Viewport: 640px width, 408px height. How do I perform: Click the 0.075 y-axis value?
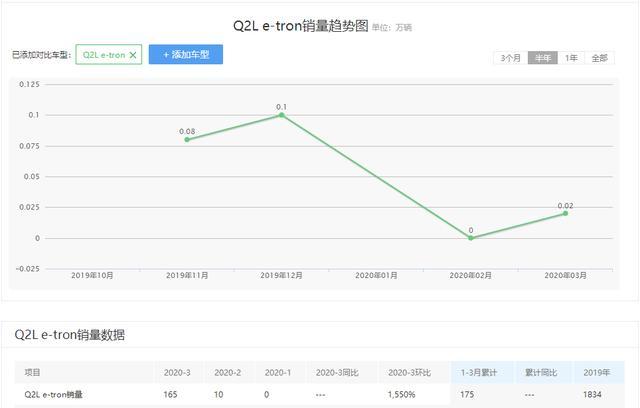point(29,146)
